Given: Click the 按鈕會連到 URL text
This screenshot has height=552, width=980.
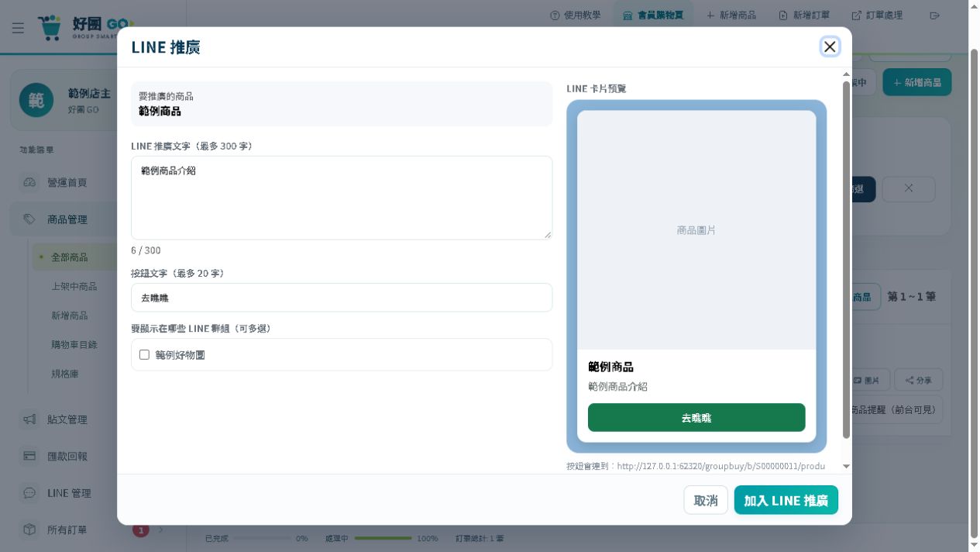Looking at the screenshot, I should coord(696,466).
